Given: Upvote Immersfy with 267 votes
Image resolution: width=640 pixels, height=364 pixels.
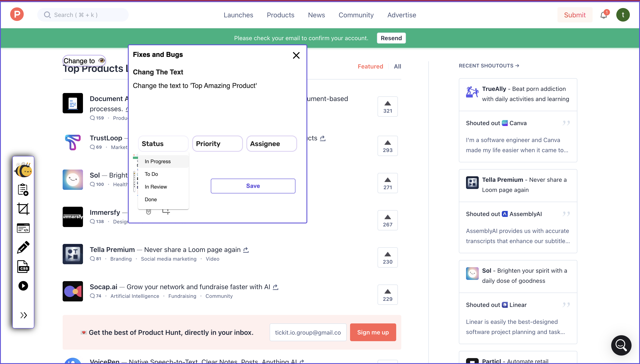Looking at the screenshot, I should [388, 220].
